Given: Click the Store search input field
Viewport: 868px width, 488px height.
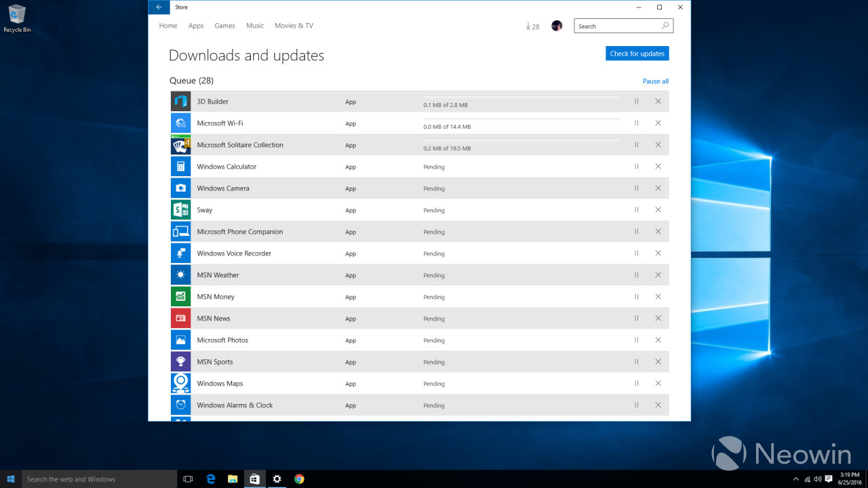Looking at the screenshot, I should [x=616, y=26].
